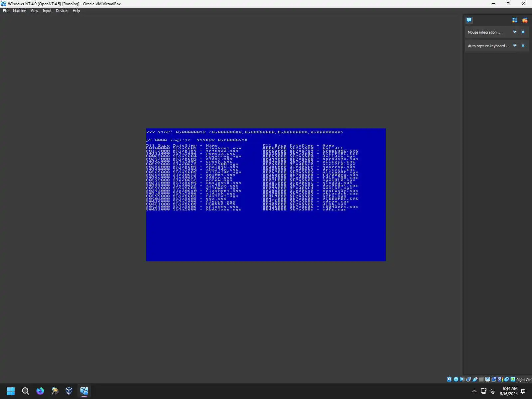532x399 pixels.
Task: Click the muted volume tray icon
Action: click(492, 391)
